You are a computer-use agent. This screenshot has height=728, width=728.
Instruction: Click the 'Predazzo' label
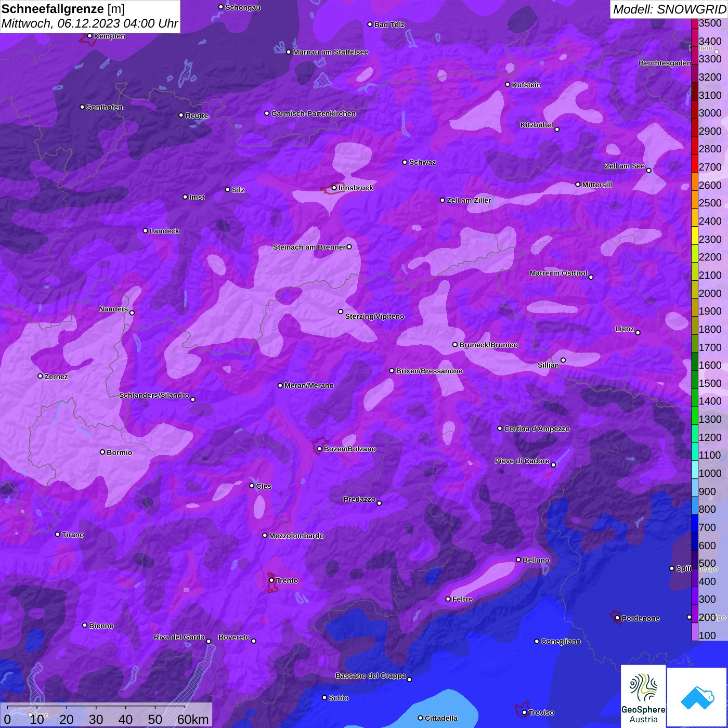click(x=359, y=499)
